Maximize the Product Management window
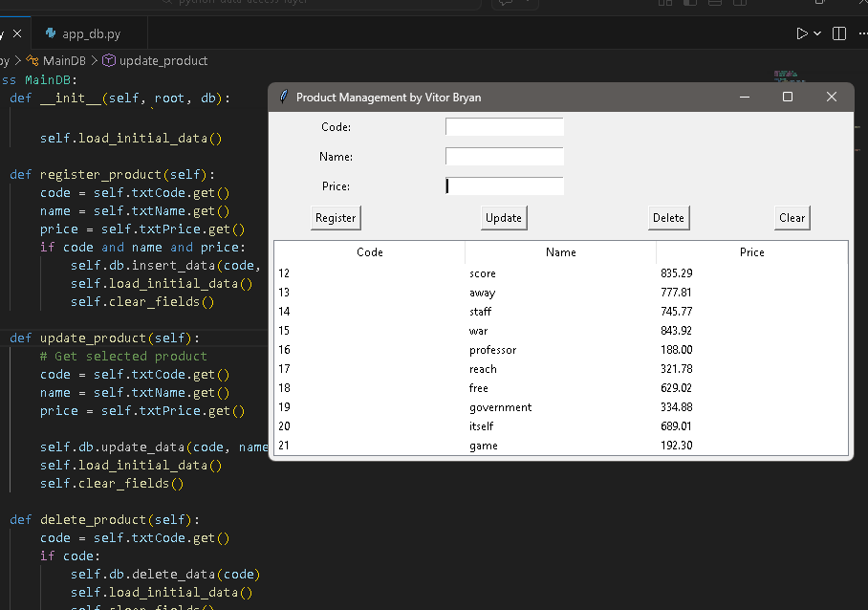The width and height of the screenshot is (868, 610). tap(787, 97)
